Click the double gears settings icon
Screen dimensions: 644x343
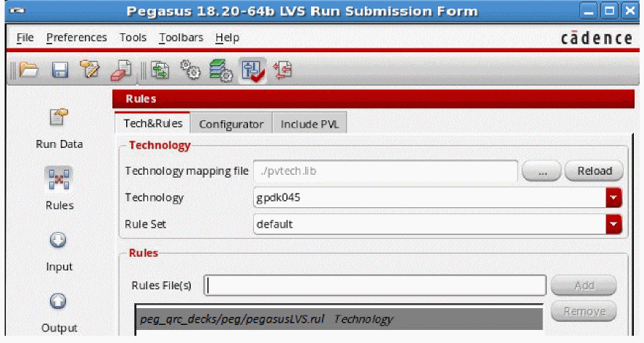[190, 70]
